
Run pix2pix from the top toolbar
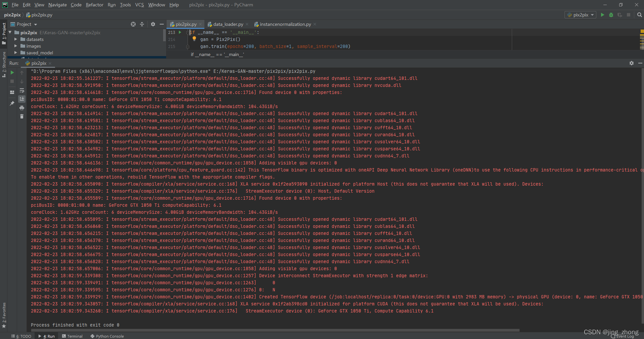tap(602, 15)
